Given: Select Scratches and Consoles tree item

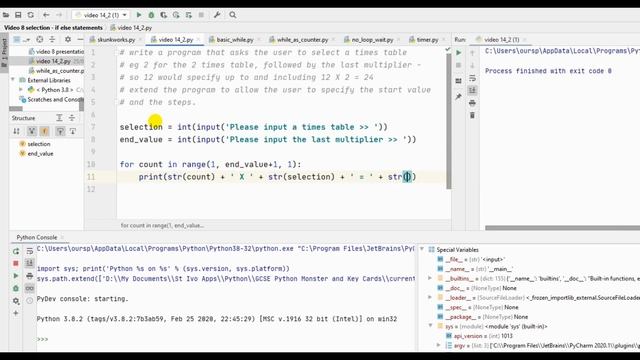Looking at the screenshot, I should 51,99.
